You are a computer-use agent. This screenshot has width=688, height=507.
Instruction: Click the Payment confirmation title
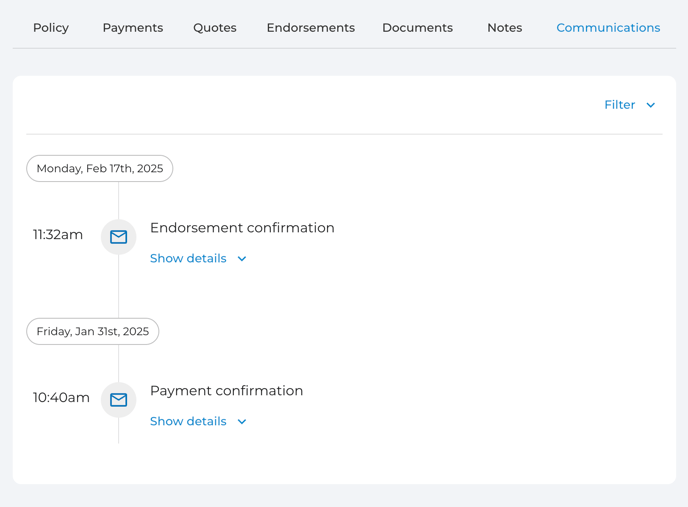point(226,390)
